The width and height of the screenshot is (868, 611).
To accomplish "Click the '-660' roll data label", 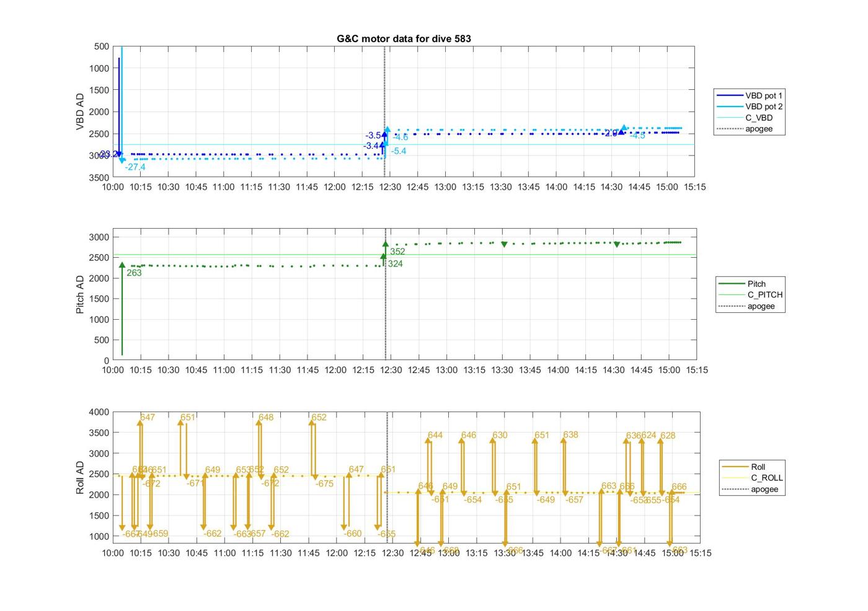I will point(352,534).
